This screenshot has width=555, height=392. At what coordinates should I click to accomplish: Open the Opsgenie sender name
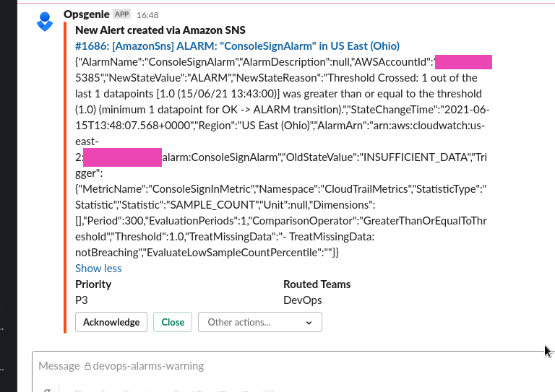pyautogui.click(x=87, y=14)
